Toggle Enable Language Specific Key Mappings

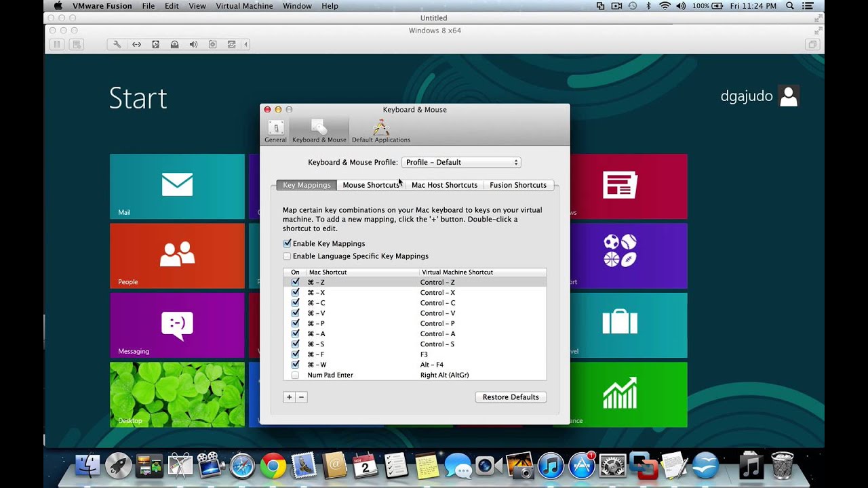click(288, 256)
